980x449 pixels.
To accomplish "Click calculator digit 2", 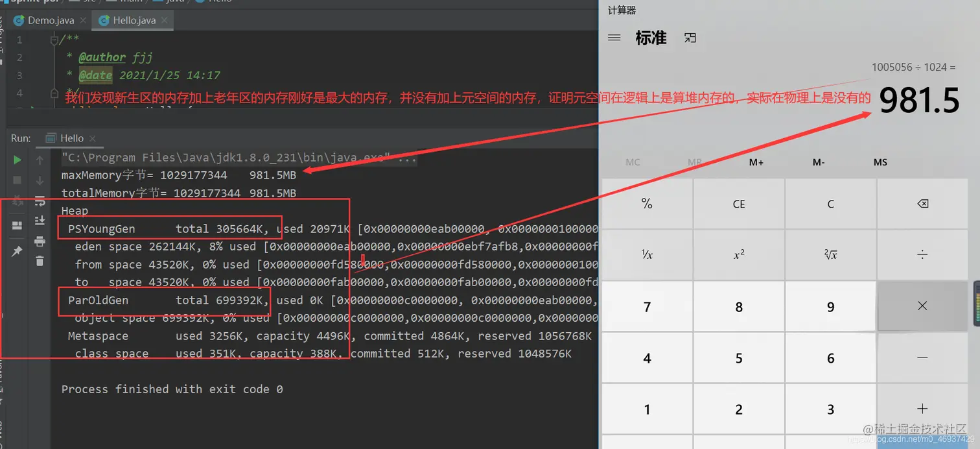I will pyautogui.click(x=739, y=409).
